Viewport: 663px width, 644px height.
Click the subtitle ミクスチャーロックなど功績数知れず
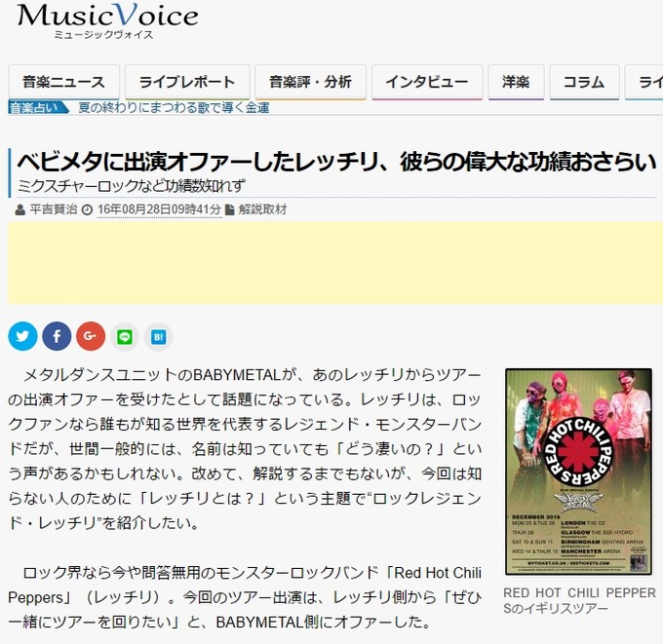pyautogui.click(x=131, y=185)
